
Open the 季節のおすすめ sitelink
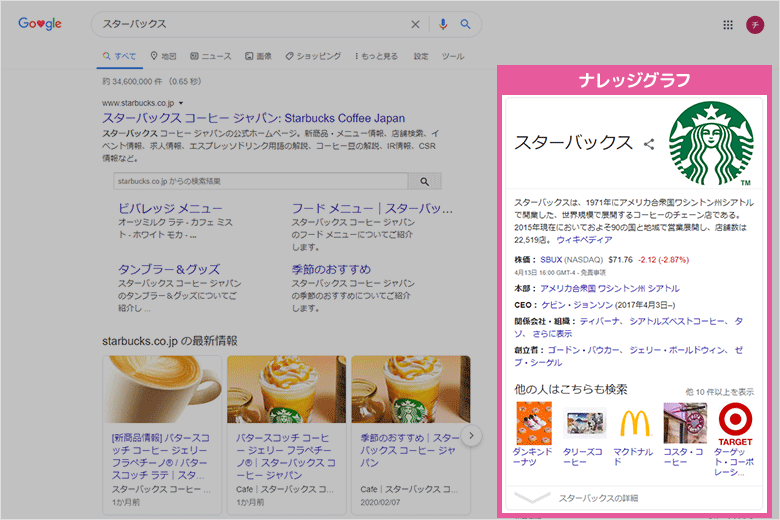(331, 269)
